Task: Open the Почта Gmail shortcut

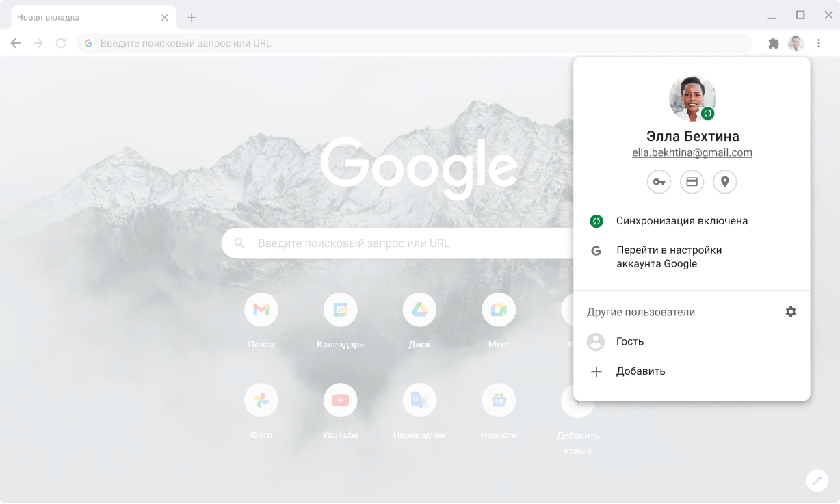Action: pyautogui.click(x=261, y=310)
